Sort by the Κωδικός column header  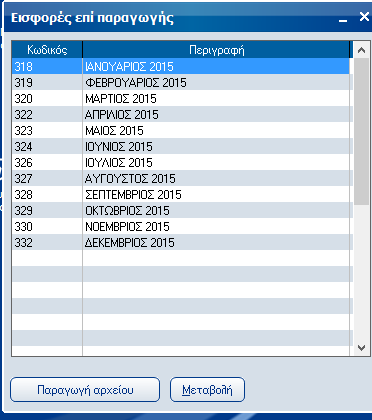(x=47, y=50)
